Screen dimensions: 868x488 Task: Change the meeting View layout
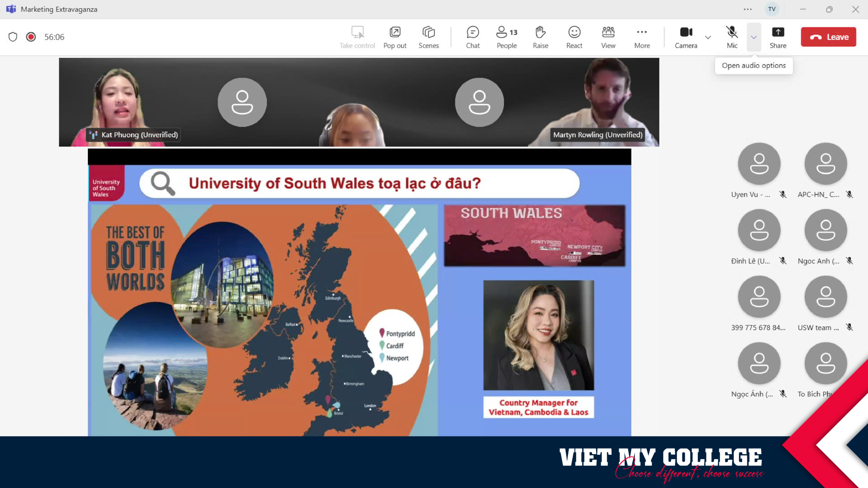[608, 37]
